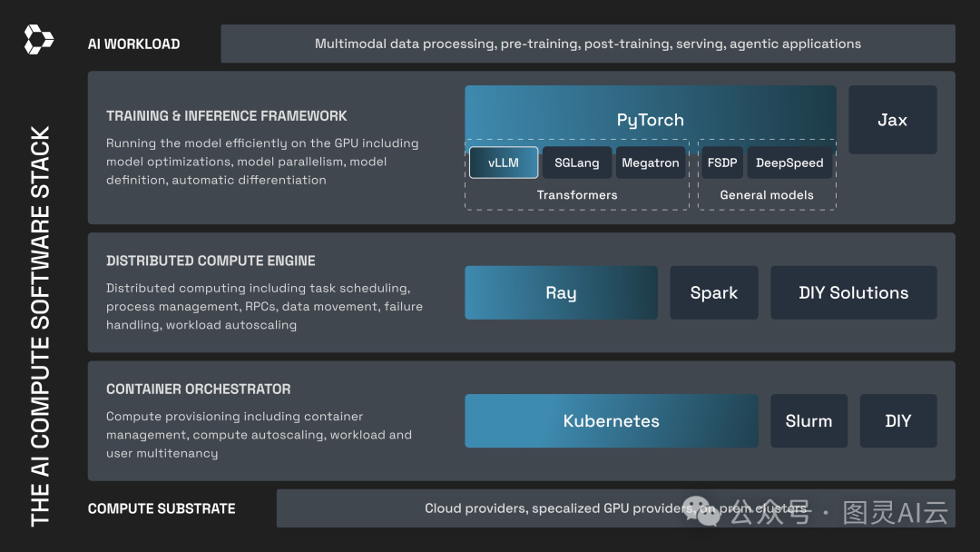The height and width of the screenshot is (552, 980).
Task: Select the highlighted vLLM box
Action: pos(504,163)
